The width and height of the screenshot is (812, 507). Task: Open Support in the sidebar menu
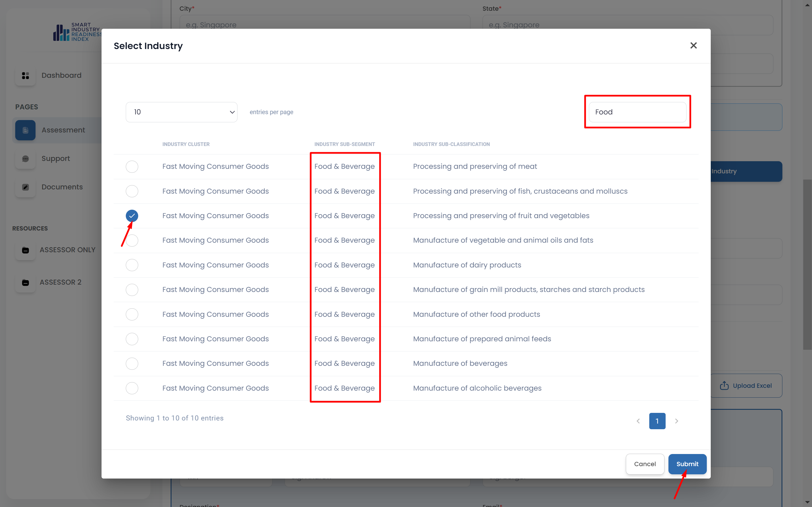tap(56, 159)
